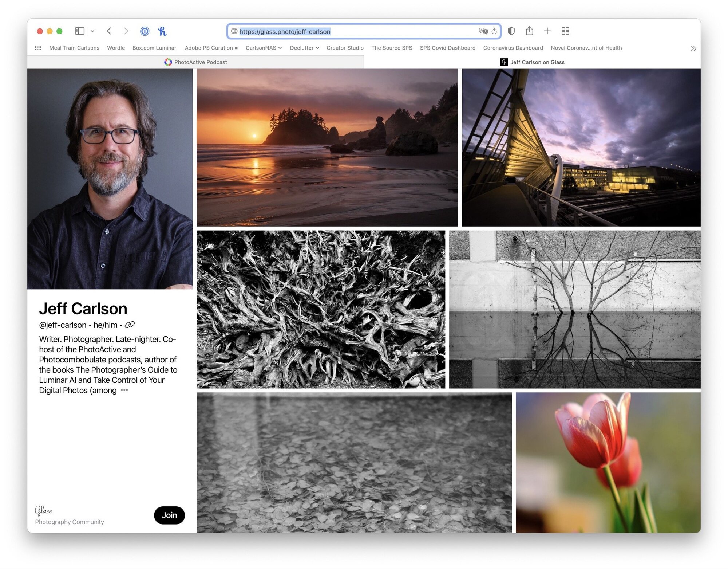Screen dimensions: 728x569
Task: Open the Coronavirus Dashboard bookmark
Action: 513,48
